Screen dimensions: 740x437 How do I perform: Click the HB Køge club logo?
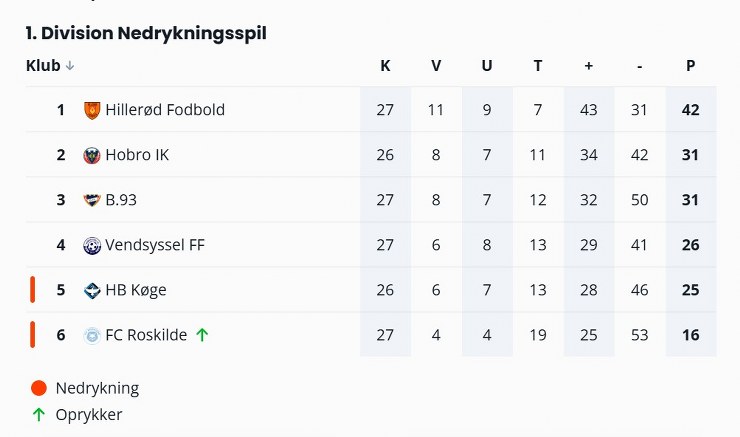click(92, 290)
